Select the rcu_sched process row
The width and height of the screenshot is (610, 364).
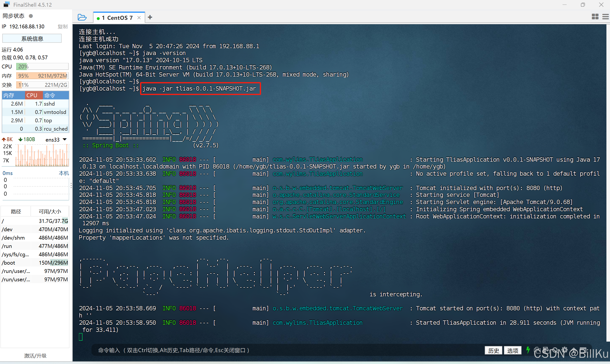tap(35, 129)
